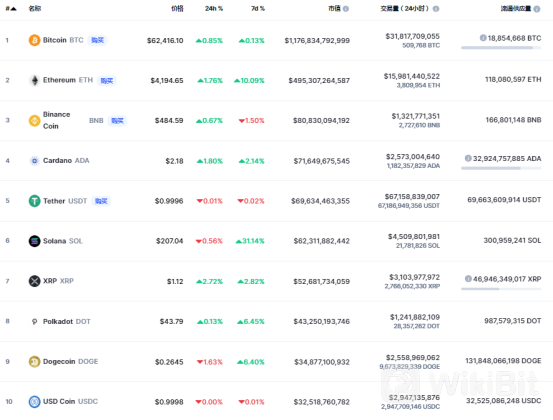Click Dogecoin supply 131,848,066,198 DOGE
The image size is (553, 420).
coord(503,361)
